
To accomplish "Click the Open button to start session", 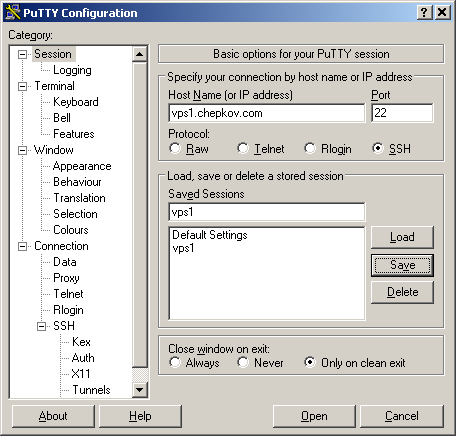I will (x=314, y=416).
